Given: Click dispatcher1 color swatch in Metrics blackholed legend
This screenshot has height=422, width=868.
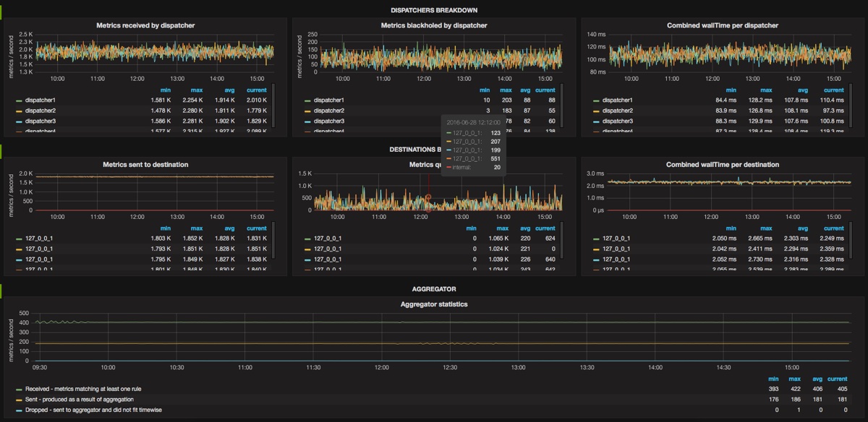Looking at the screenshot, I should 307,100.
